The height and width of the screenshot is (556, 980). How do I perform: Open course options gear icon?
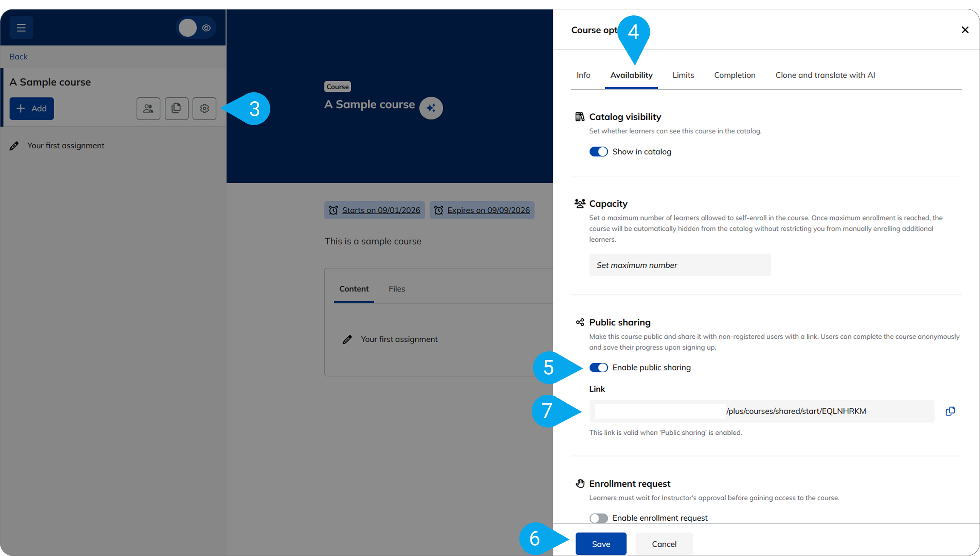click(204, 108)
